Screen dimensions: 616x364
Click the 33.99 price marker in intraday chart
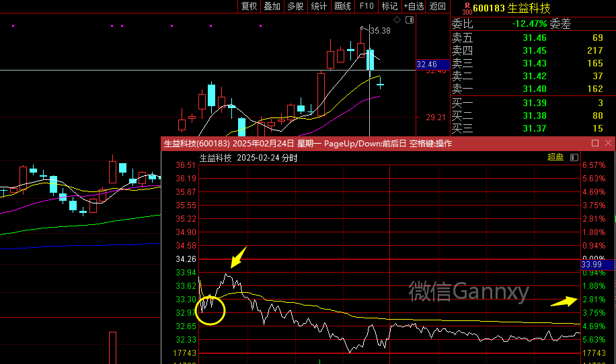[598, 265]
